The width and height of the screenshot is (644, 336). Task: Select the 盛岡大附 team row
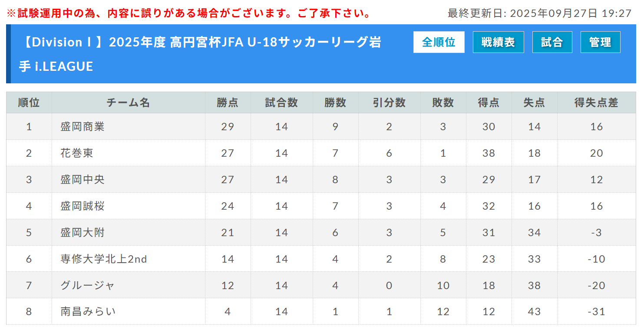coord(83,233)
